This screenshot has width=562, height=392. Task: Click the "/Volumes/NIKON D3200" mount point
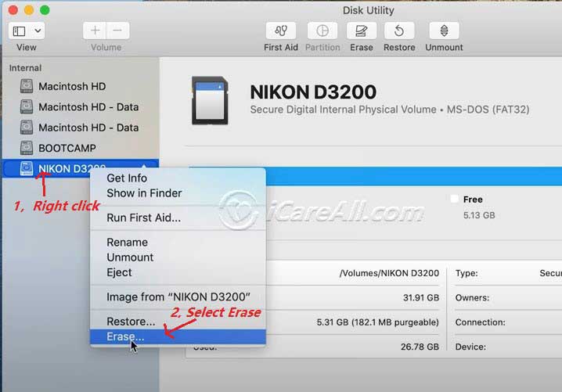(389, 273)
